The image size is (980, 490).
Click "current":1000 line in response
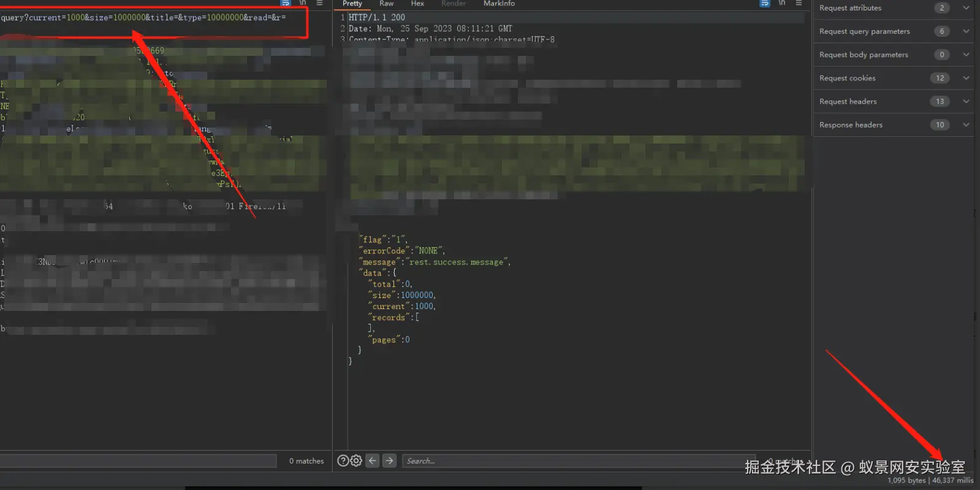[402, 305]
